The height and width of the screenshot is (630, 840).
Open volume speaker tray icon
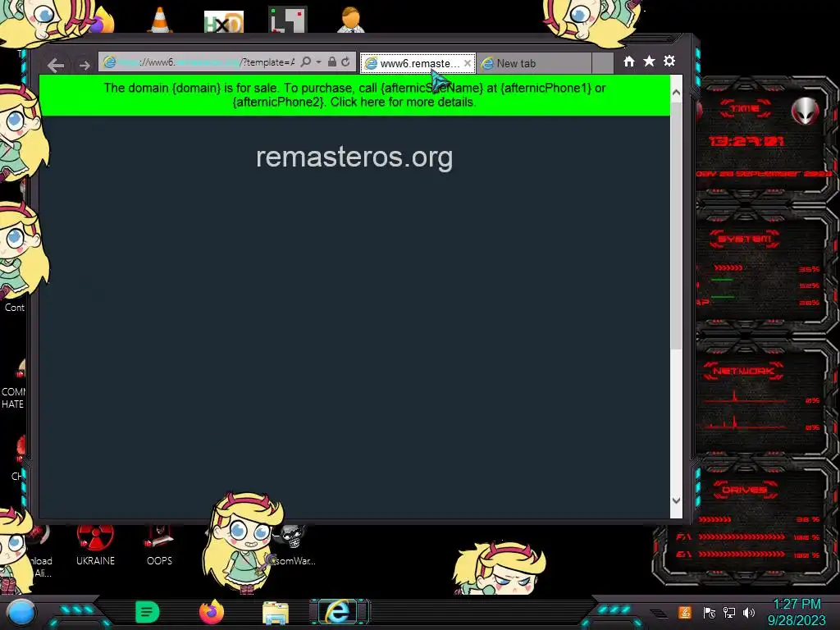(x=749, y=613)
